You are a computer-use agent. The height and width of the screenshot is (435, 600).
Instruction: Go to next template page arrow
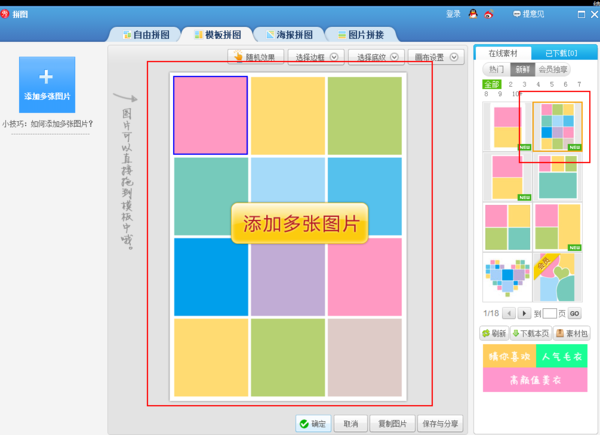(524, 313)
